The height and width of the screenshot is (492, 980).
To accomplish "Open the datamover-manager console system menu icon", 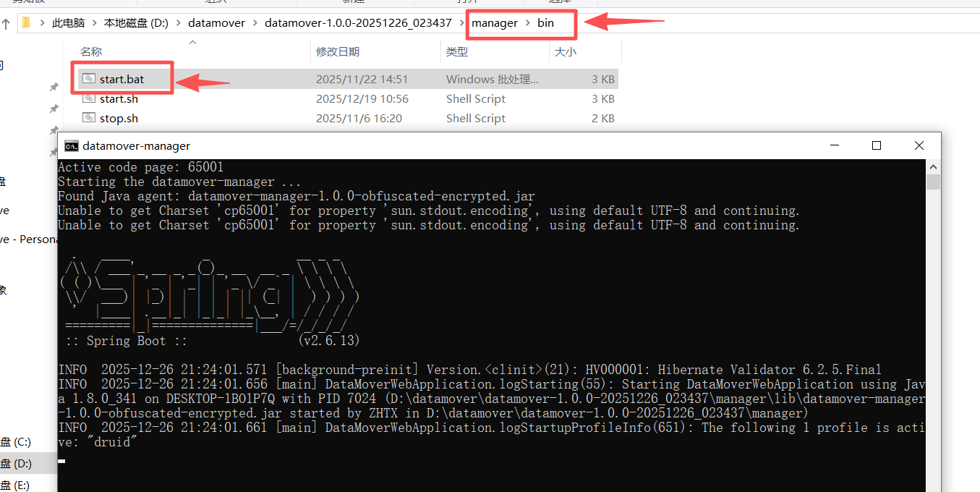I will pyautogui.click(x=71, y=145).
